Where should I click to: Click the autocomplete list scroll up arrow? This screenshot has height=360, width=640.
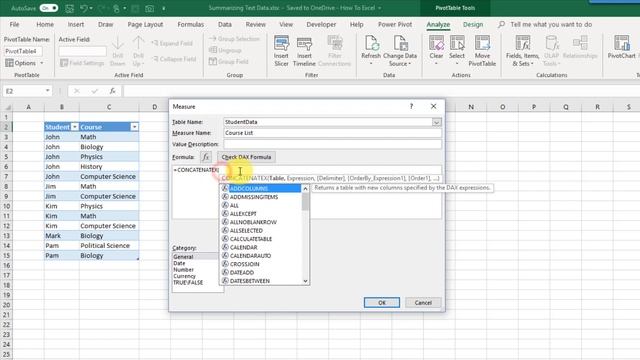tap(305, 188)
